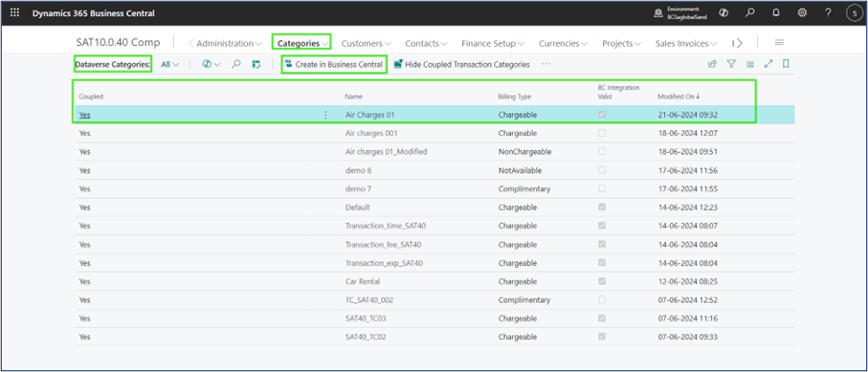Click the search magnifier in the top bar
The width and height of the screenshot is (868, 372).
(749, 12)
